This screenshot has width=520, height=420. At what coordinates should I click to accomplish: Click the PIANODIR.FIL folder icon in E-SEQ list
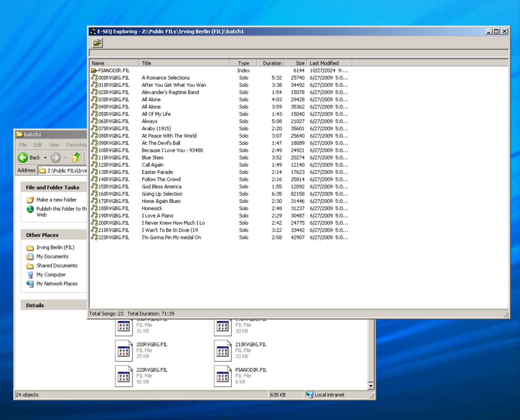94,70
